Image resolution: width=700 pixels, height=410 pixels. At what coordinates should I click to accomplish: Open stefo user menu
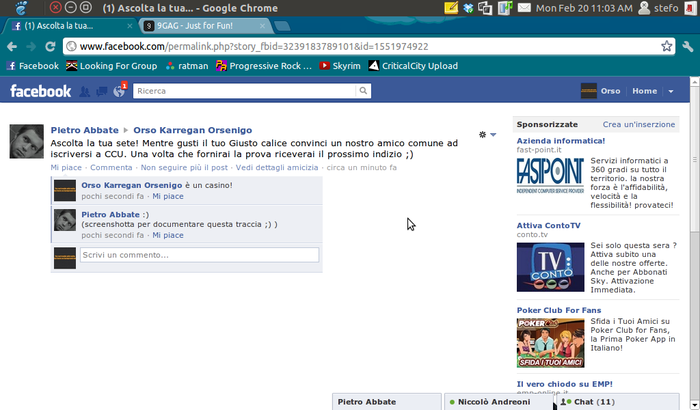click(658, 8)
